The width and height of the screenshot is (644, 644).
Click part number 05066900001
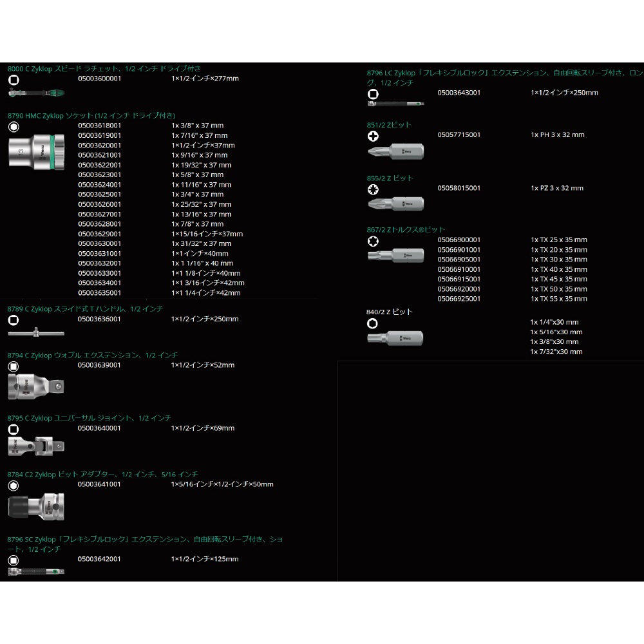[x=459, y=240]
